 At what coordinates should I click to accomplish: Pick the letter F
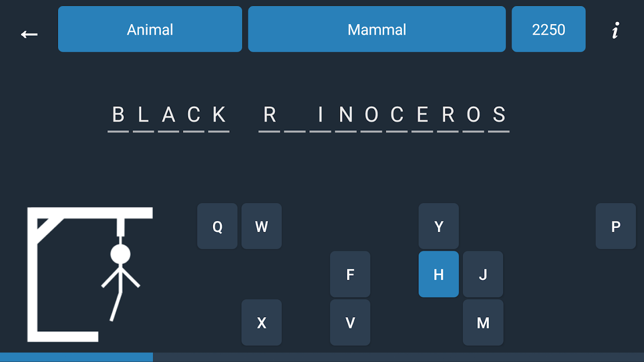(350, 274)
